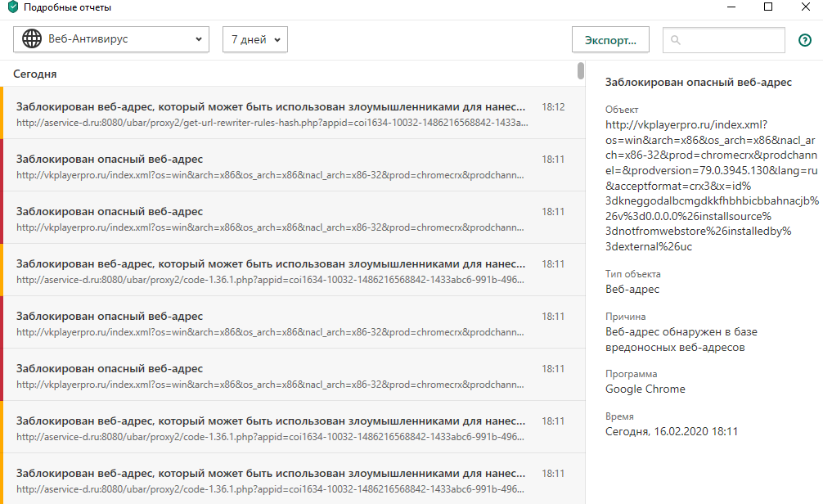
Task: Click the magnifier icon in search box
Action: (x=677, y=39)
